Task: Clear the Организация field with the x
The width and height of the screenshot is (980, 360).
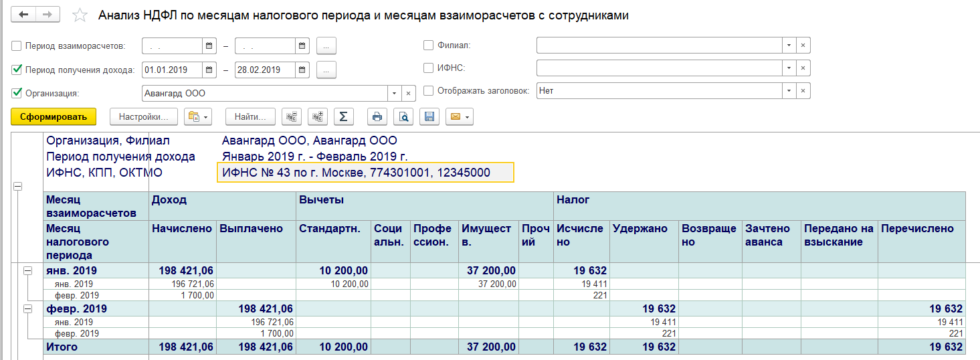Action: pyautogui.click(x=409, y=93)
